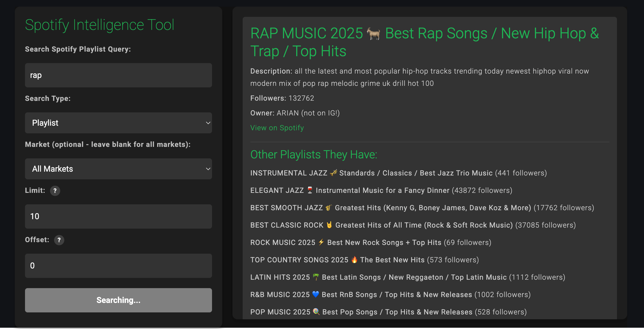The width and height of the screenshot is (644, 329).
Task: Expand the All Markets dropdown
Action: (x=118, y=169)
